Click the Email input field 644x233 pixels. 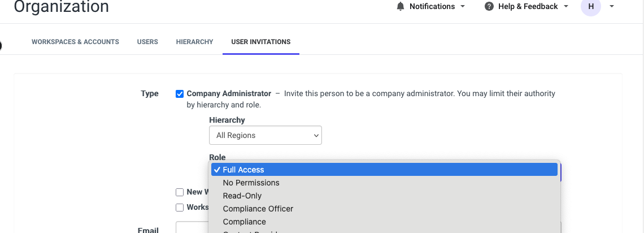tap(192, 227)
